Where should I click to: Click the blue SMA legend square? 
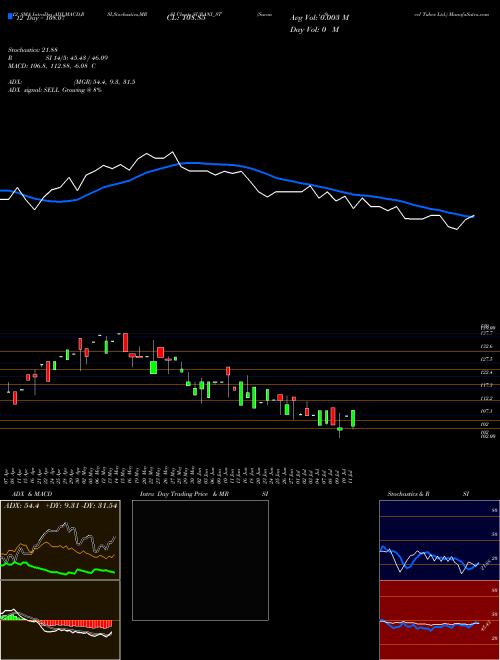[10, 16]
